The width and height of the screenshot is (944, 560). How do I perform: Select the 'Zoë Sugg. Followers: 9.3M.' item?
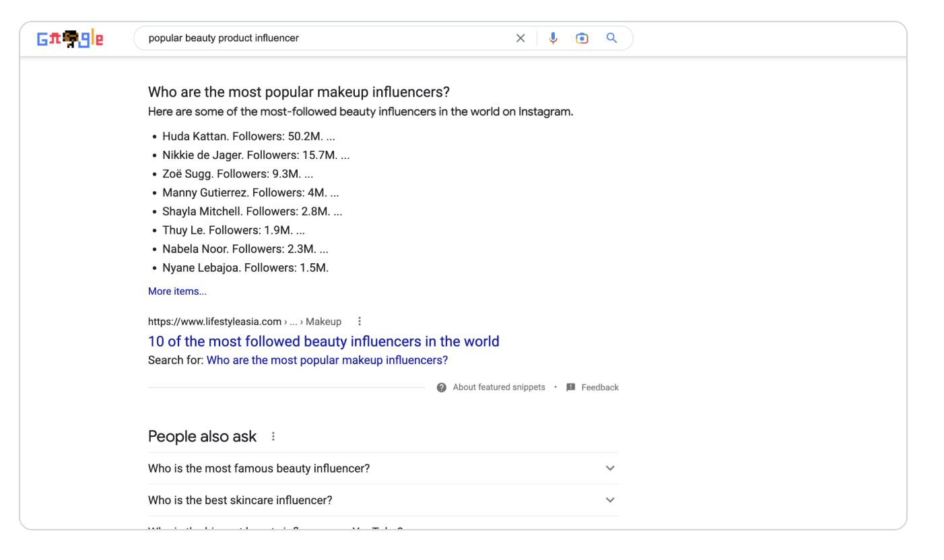[x=238, y=174]
